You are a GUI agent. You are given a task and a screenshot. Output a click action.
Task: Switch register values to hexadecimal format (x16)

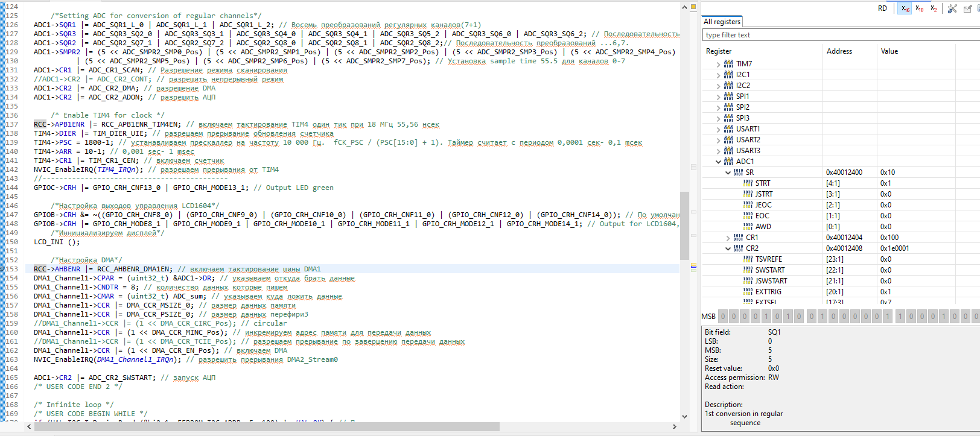tap(905, 8)
